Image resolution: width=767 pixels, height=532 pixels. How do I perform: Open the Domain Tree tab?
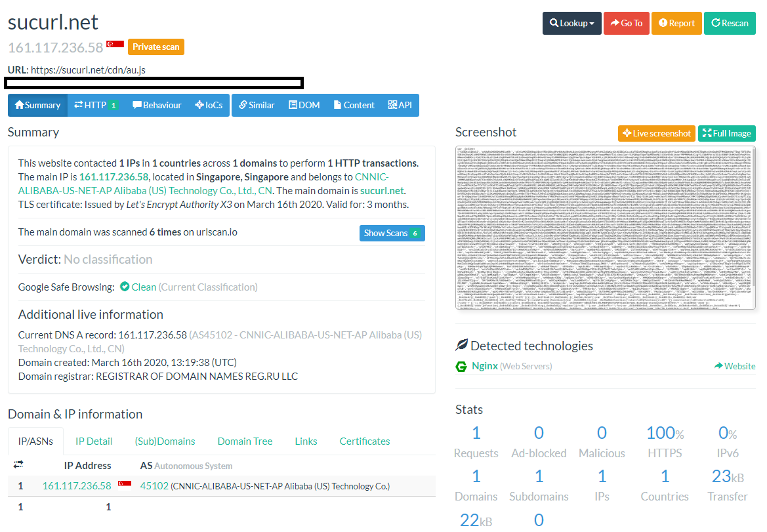pos(245,441)
